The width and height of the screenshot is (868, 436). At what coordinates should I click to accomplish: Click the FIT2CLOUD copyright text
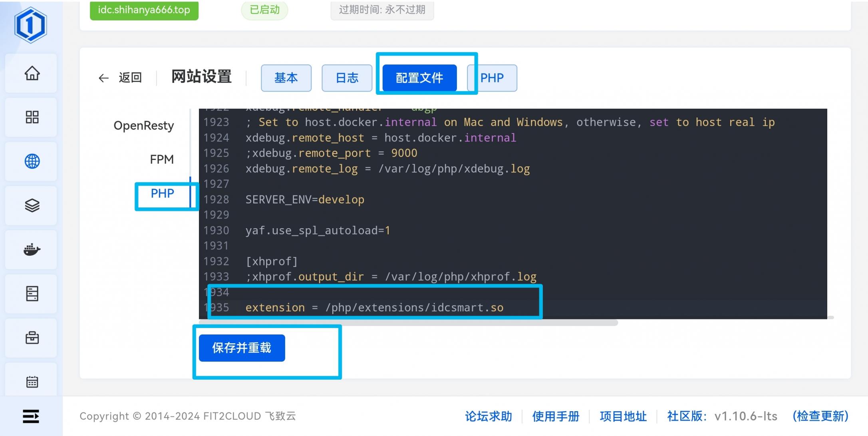point(188,416)
